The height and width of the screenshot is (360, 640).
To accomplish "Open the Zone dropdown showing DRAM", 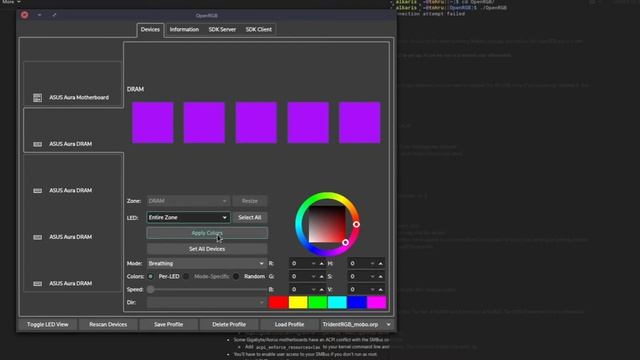I will click(x=188, y=201).
